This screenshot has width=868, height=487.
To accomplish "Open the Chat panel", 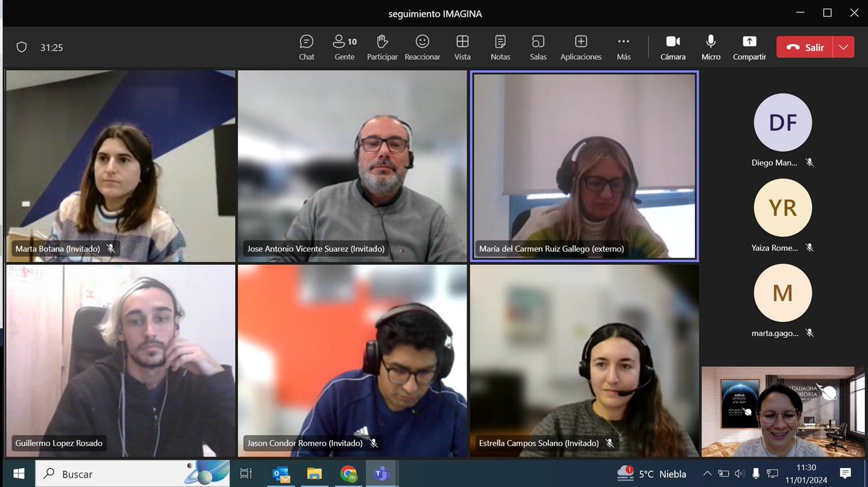I will (307, 48).
